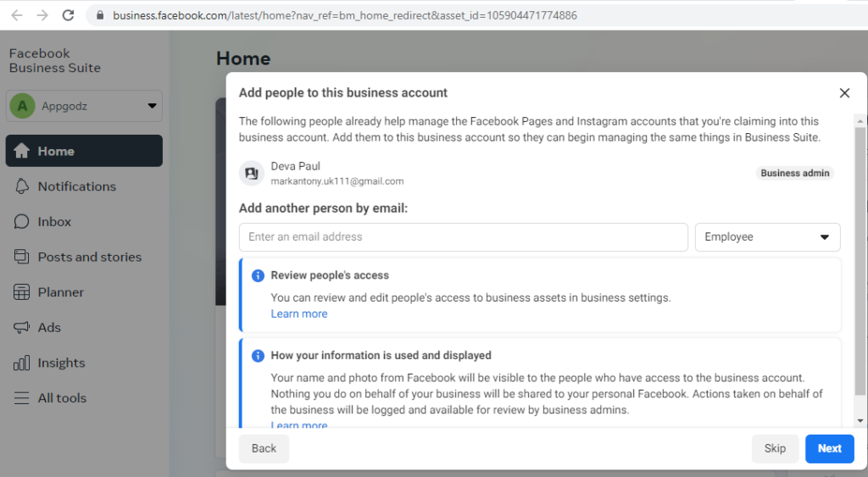Close the Add people dialog

click(x=844, y=93)
